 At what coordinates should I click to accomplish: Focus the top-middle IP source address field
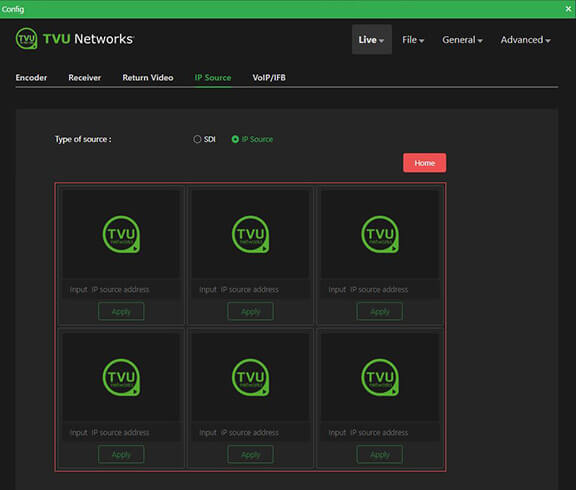251,289
